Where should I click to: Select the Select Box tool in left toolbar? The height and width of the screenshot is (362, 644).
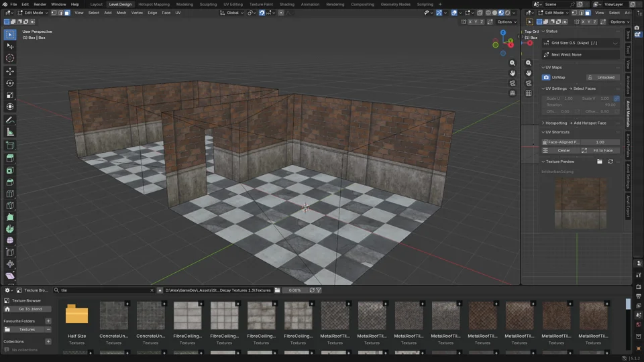[10, 35]
